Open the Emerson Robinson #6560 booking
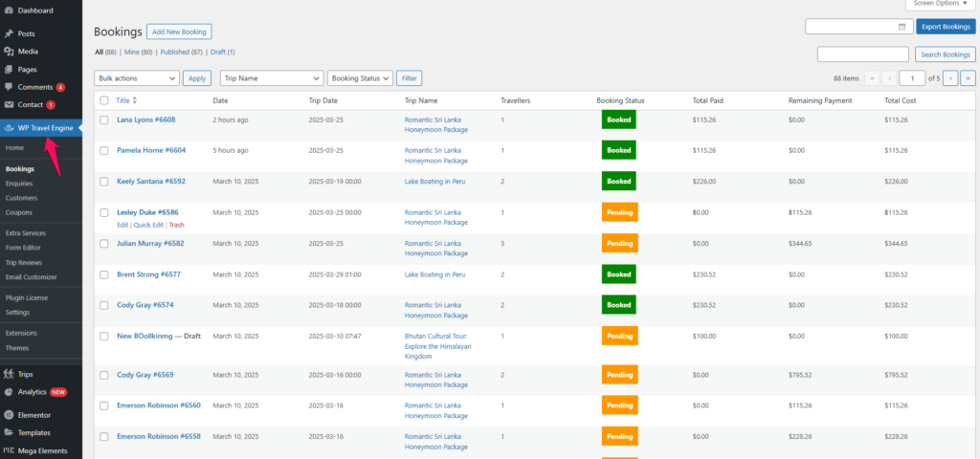 point(159,405)
